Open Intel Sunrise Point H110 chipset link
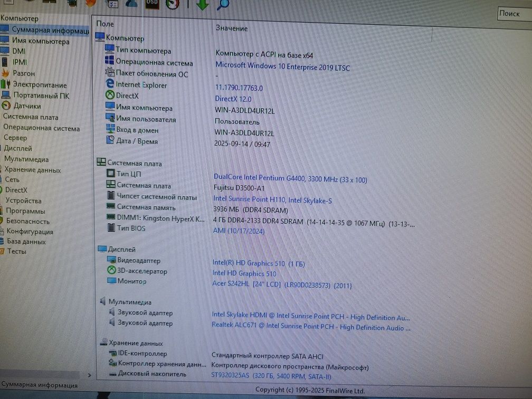 click(272, 199)
